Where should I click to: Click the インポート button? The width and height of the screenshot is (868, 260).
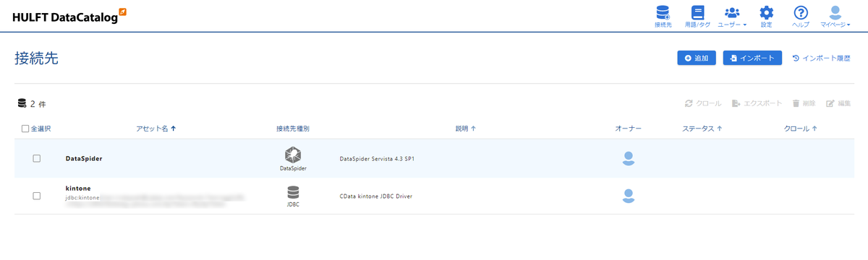[752, 58]
